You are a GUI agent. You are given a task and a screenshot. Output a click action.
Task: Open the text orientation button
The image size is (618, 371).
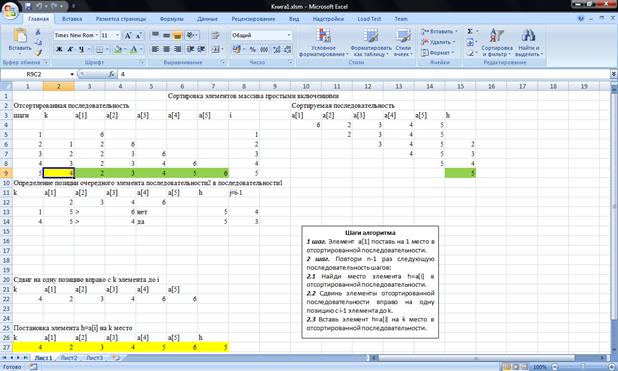[x=192, y=35]
